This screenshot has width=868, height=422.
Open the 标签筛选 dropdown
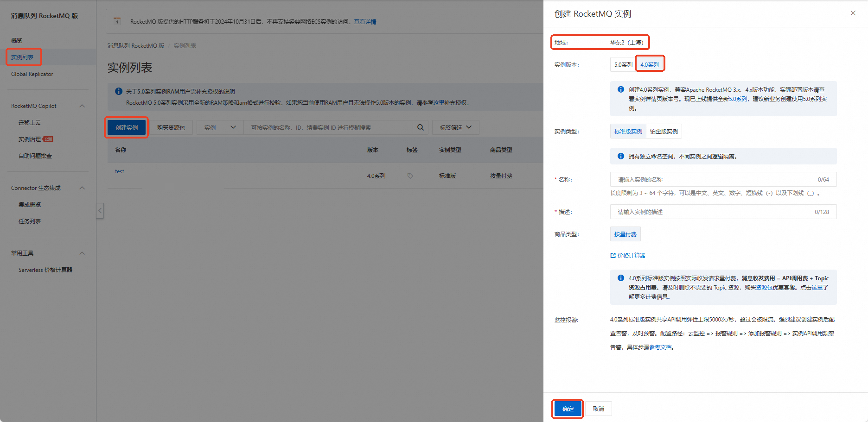(456, 127)
